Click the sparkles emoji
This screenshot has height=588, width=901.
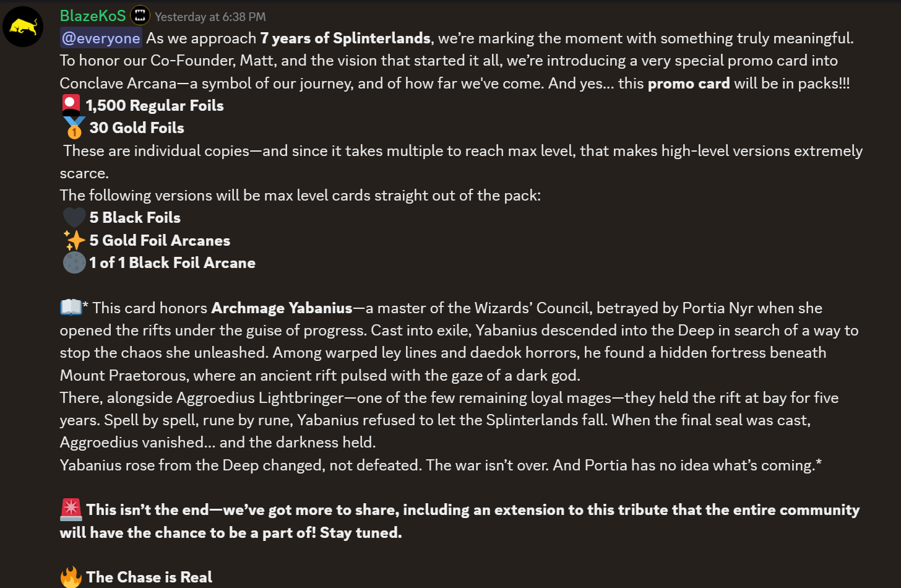74,240
